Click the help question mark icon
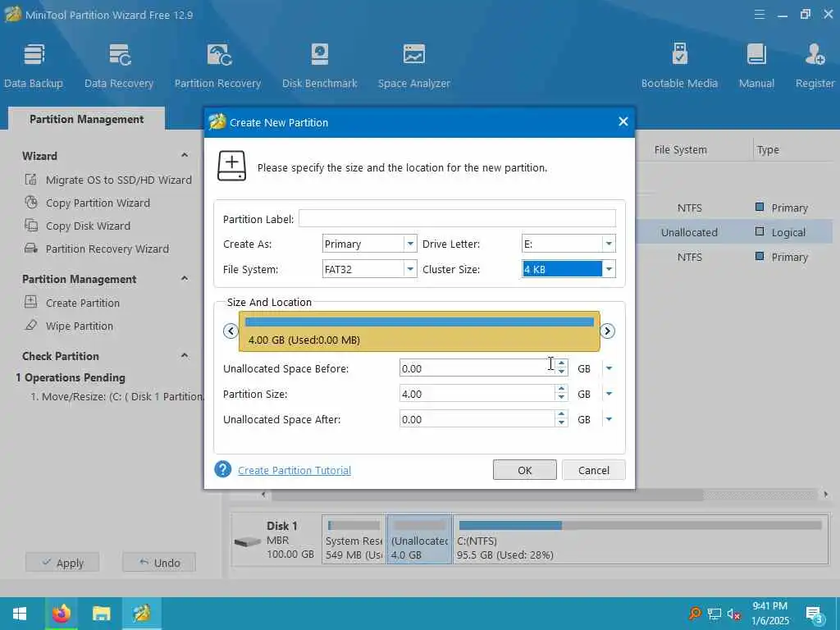Image resolution: width=840 pixels, height=630 pixels. tap(222, 469)
